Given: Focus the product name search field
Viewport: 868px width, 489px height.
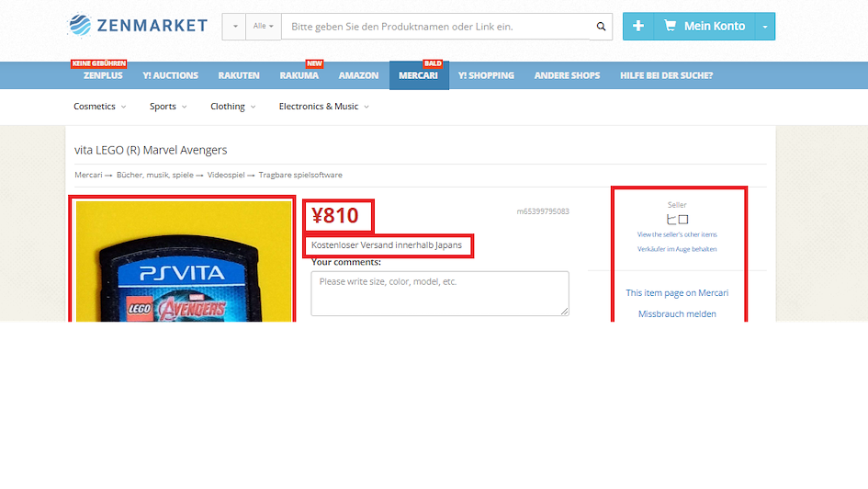Looking at the screenshot, I should click(435, 27).
